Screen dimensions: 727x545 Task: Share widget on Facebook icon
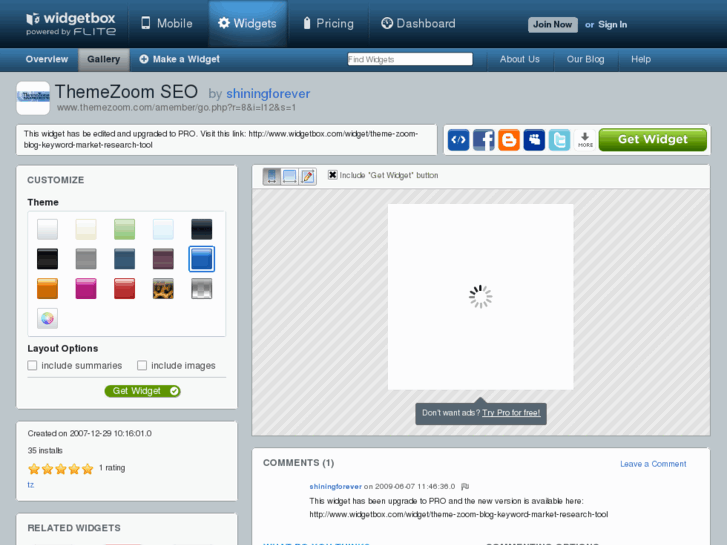pos(484,140)
